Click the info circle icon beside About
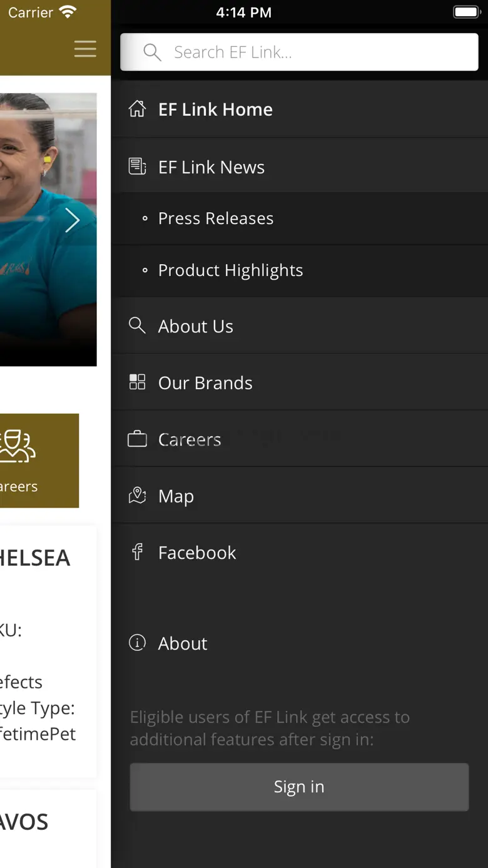The width and height of the screenshot is (488, 868). tap(137, 643)
